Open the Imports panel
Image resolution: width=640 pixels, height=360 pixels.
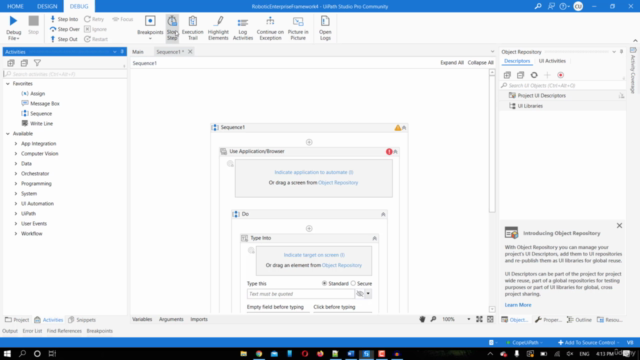[x=199, y=319]
